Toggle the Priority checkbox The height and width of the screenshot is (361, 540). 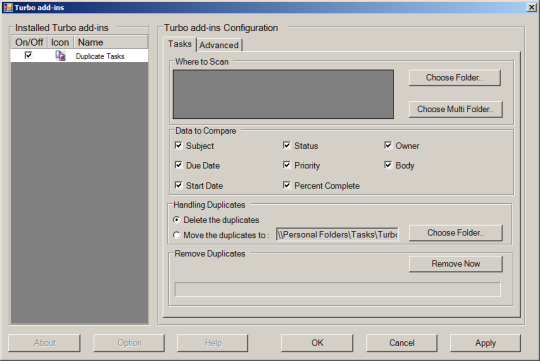coord(287,165)
